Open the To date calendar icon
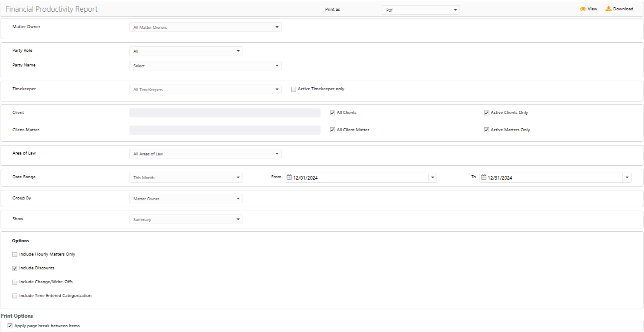This screenshot has height=332, width=644. 484,177
